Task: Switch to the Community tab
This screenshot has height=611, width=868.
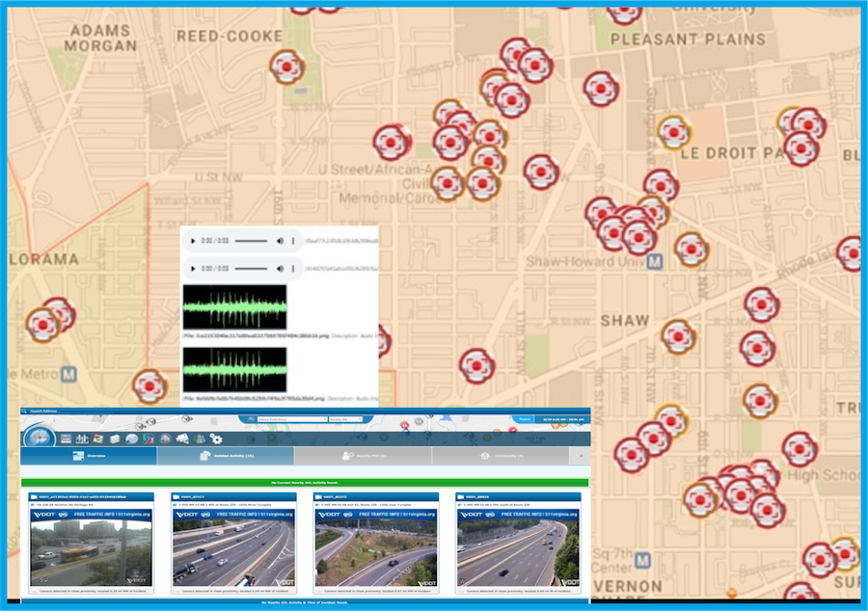Action: tap(500, 456)
